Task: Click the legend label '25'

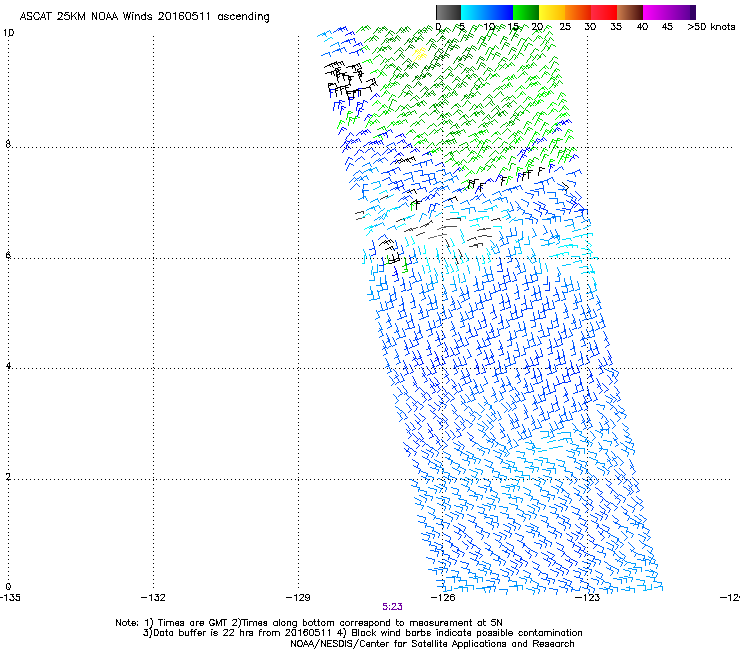Action: click(x=565, y=27)
